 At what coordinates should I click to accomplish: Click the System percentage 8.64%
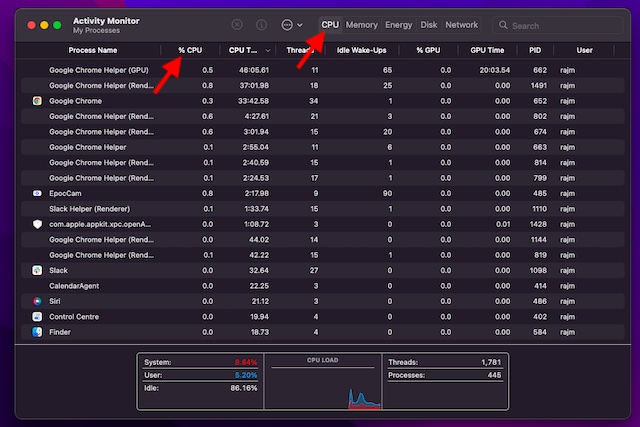[x=246, y=363]
